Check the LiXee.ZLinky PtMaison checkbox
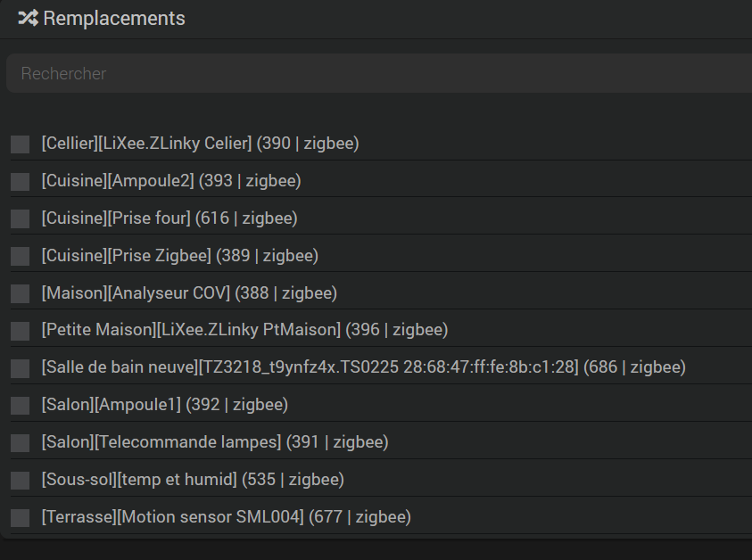The image size is (752, 560). pyautogui.click(x=21, y=332)
